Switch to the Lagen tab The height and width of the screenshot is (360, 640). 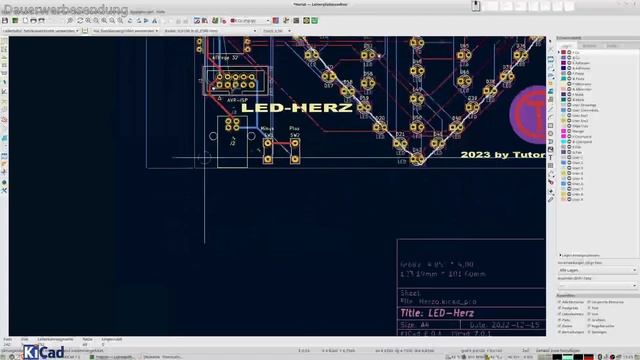[x=566, y=45]
